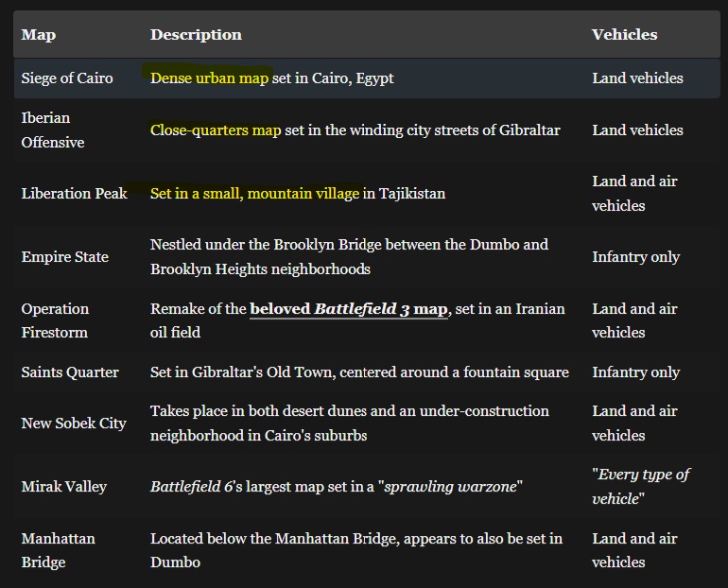
Task: Click 'Infantry only' in Empire State row
Action: pos(635,256)
